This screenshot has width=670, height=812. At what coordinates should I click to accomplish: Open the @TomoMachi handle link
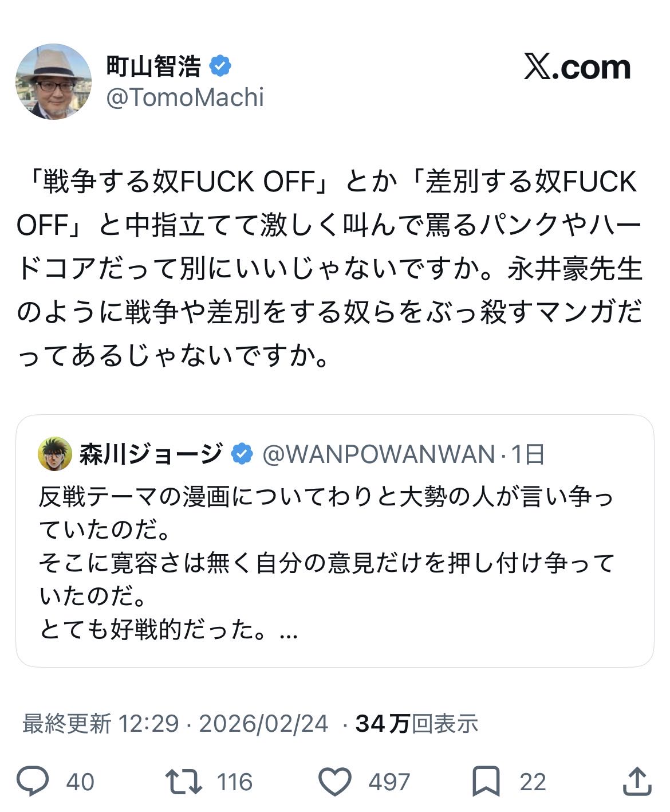(x=185, y=97)
